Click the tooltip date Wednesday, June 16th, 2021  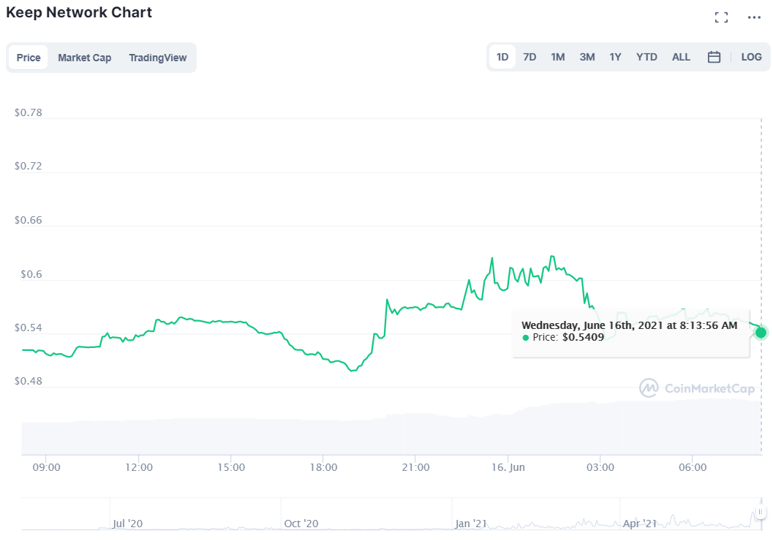click(592, 325)
